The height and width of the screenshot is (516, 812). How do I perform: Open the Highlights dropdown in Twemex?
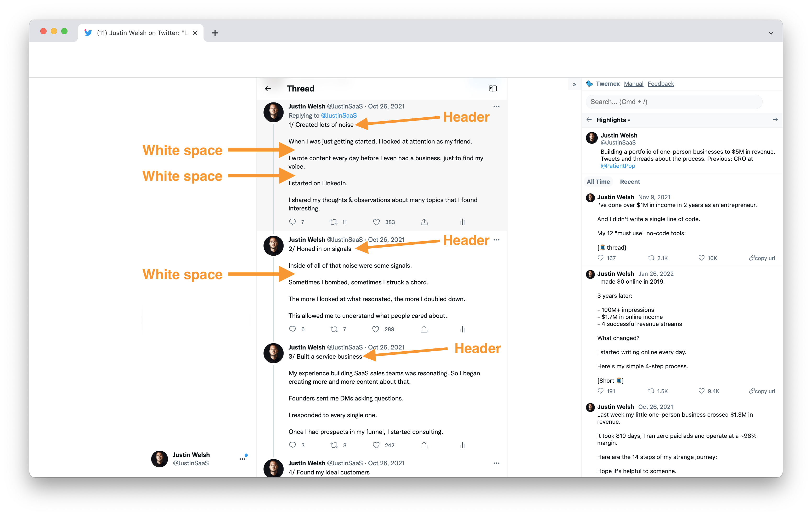click(x=613, y=120)
